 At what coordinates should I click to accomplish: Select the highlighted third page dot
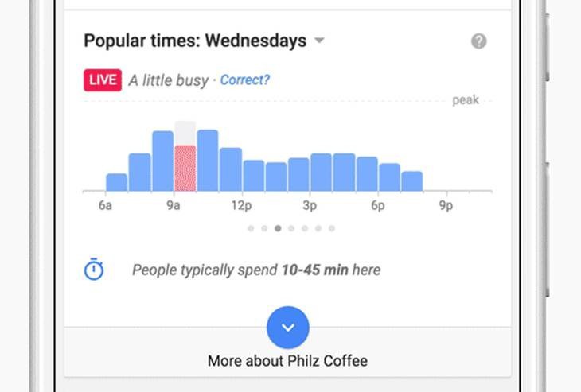[x=278, y=228]
